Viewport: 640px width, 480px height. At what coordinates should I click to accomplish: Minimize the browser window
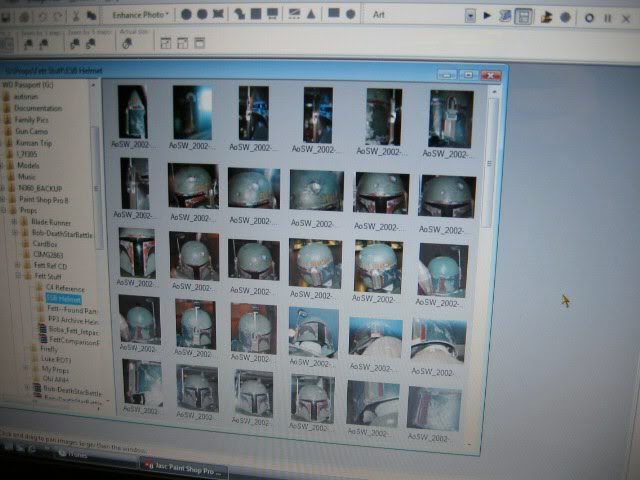(x=447, y=75)
